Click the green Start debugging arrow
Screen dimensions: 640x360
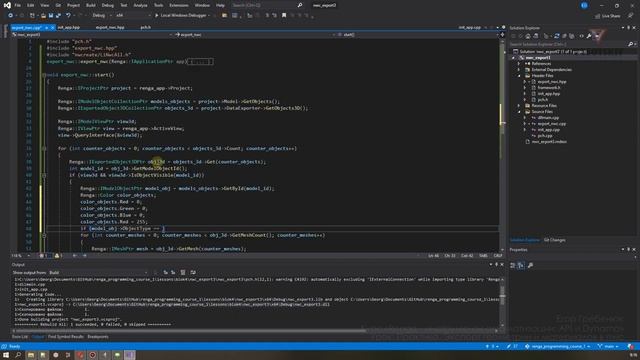pyautogui.click(x=156, y=16)
